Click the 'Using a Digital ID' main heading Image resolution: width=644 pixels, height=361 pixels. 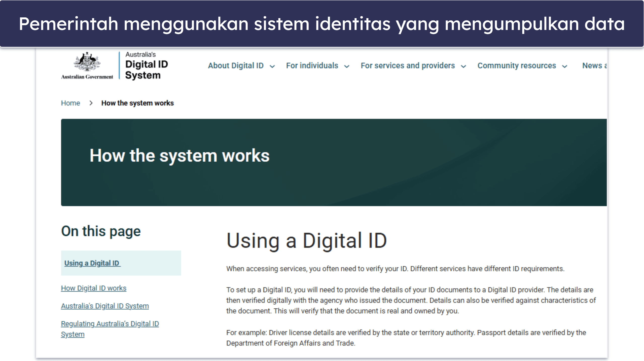click(x=306, y=241)
